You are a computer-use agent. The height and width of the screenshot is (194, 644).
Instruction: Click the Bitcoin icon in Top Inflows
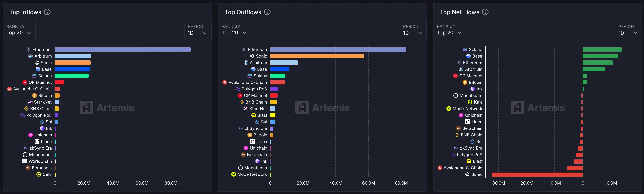[x=34, y=95]
